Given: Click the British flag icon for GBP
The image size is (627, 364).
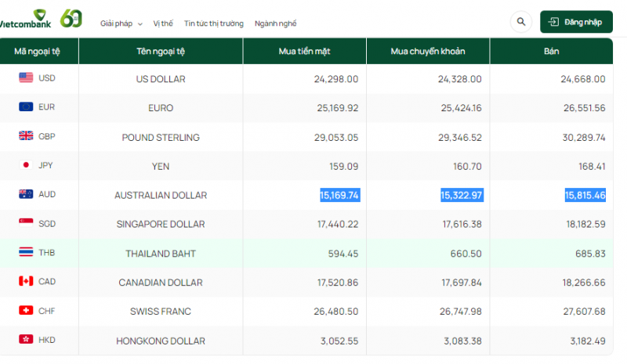Looking at the screenshot, I should point(25,136).
